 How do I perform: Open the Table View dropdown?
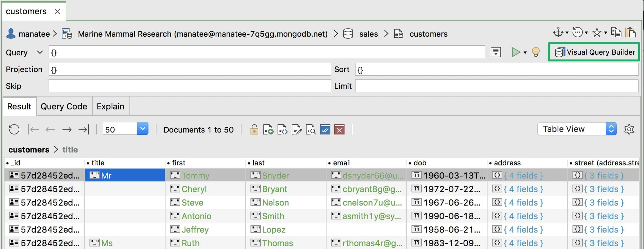[577, 129]
